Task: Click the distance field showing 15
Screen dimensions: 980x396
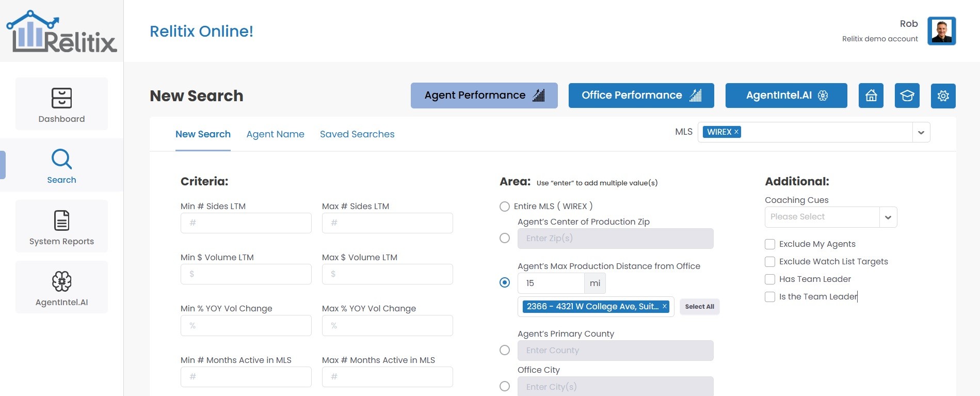Action: pos(551,283)
